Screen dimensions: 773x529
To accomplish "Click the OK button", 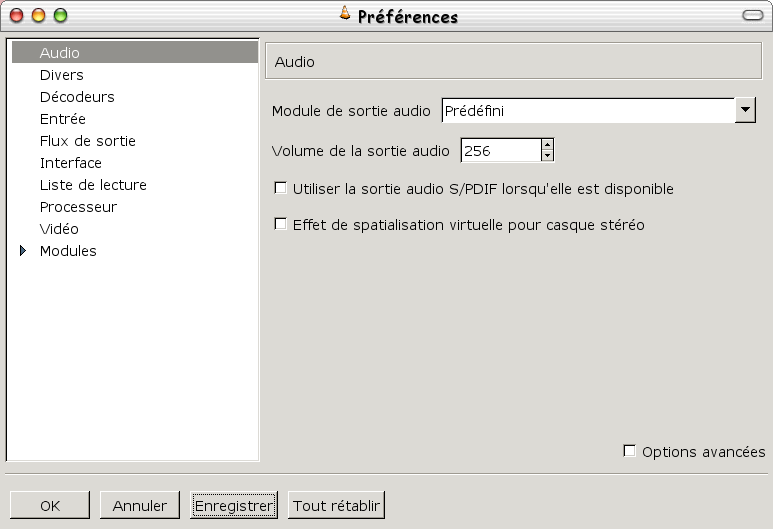I will (x=50, y=505).
